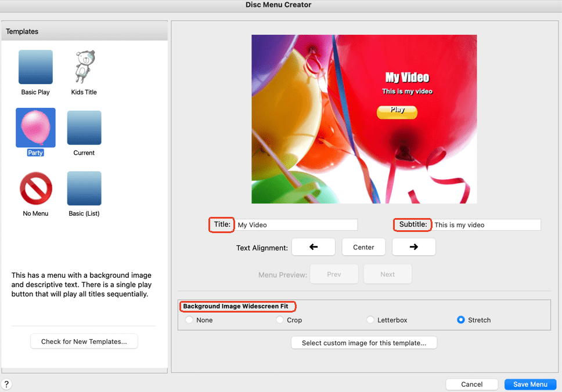Select the Stretch widescreen fit option
The image size is (562, 392).
click(461, 320)
